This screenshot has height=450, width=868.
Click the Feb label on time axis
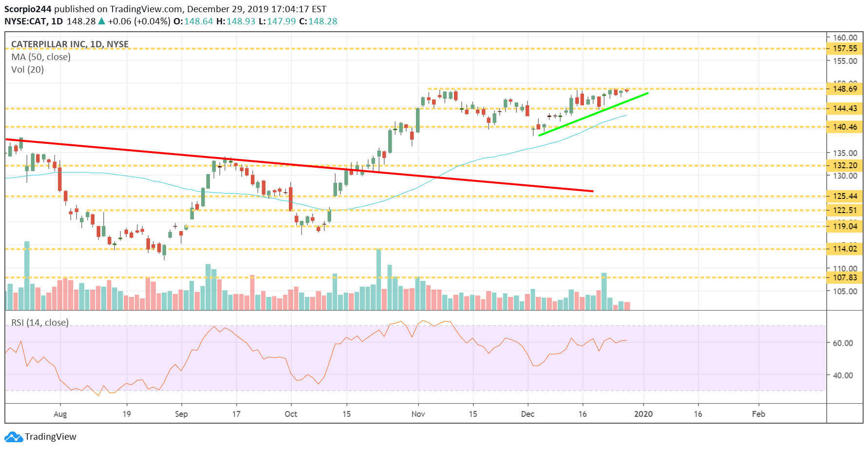758,414
